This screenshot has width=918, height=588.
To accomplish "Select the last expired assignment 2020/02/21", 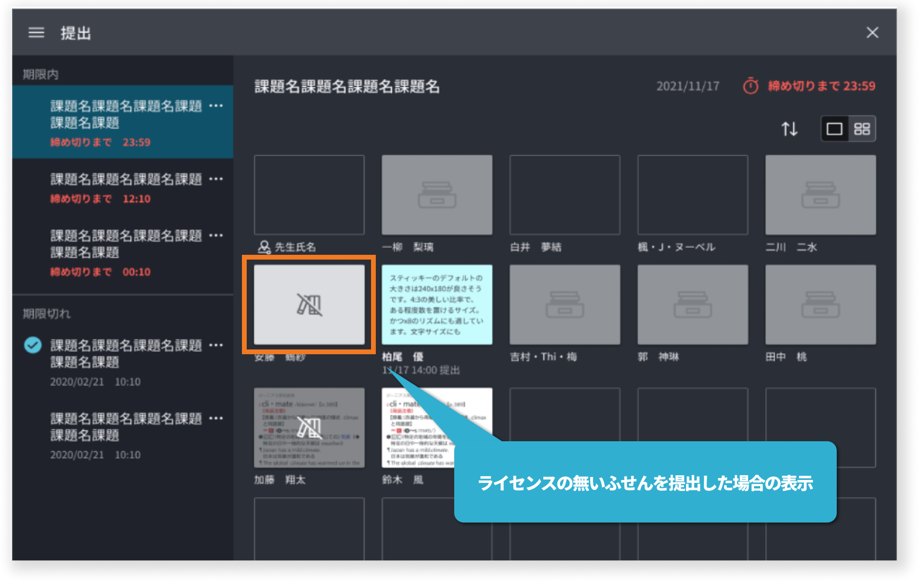I will coord(123,436).
